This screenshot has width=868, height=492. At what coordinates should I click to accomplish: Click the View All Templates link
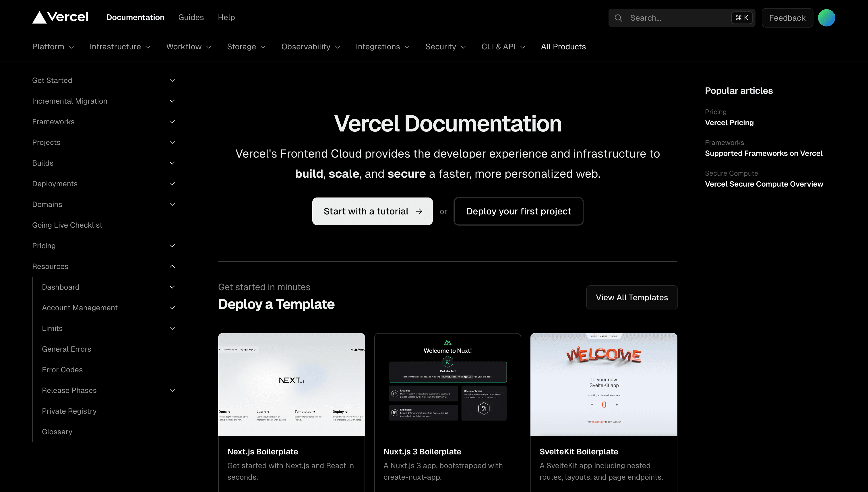pyautogui.click(x=631, y=297)
